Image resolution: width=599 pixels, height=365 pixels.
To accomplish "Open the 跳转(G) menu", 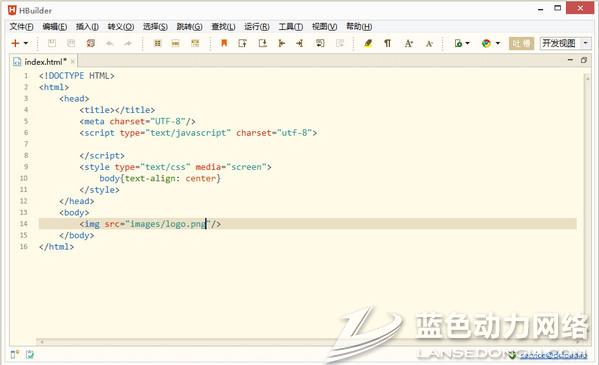I will (189, 26).
